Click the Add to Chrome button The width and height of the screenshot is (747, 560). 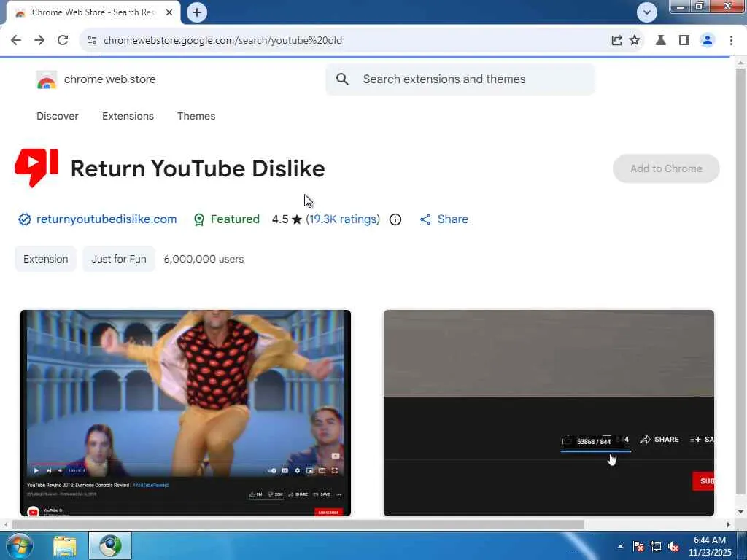[666, 168]
